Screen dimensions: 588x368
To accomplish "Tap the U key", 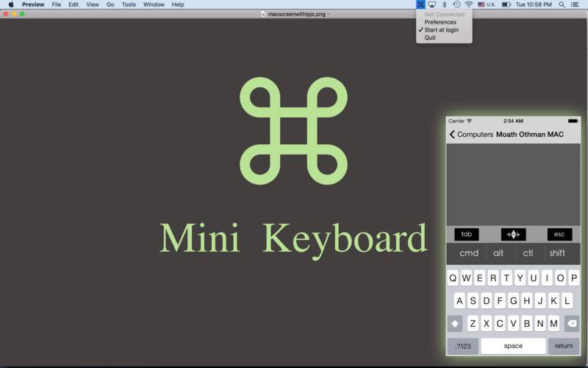I will [x=534, y=278].
